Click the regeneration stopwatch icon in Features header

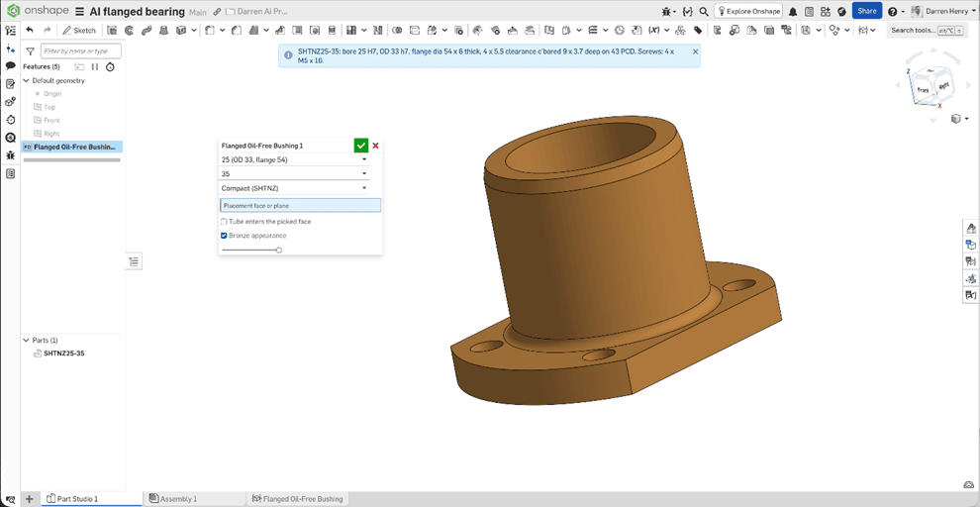110,66
